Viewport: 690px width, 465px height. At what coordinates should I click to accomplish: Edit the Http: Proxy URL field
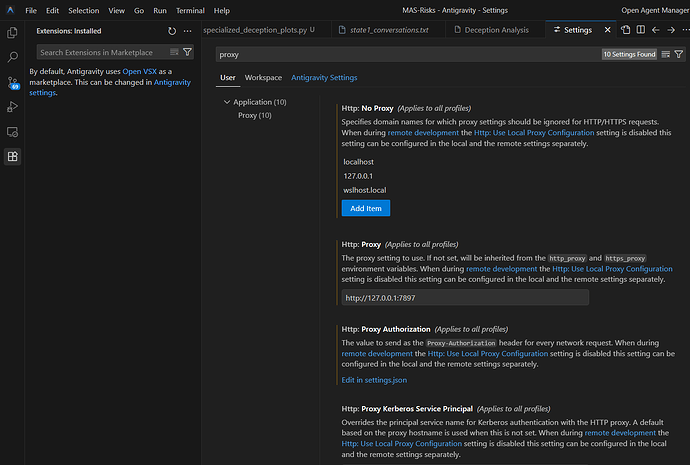pyautogui.click(x=465, y=298)
